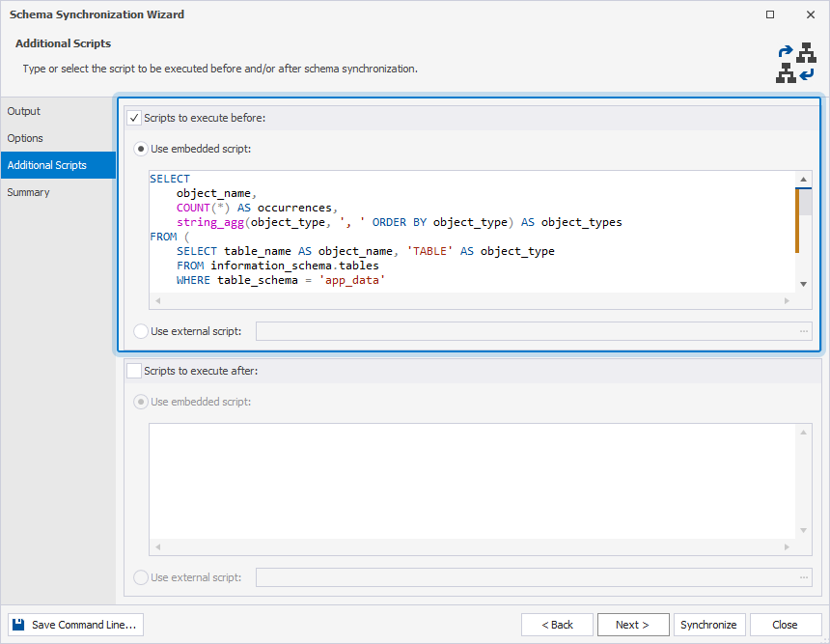Click right arrow of after-script horizontal scrollbar
The width and height of the screenshot is (830, 644).
point(788,547)
